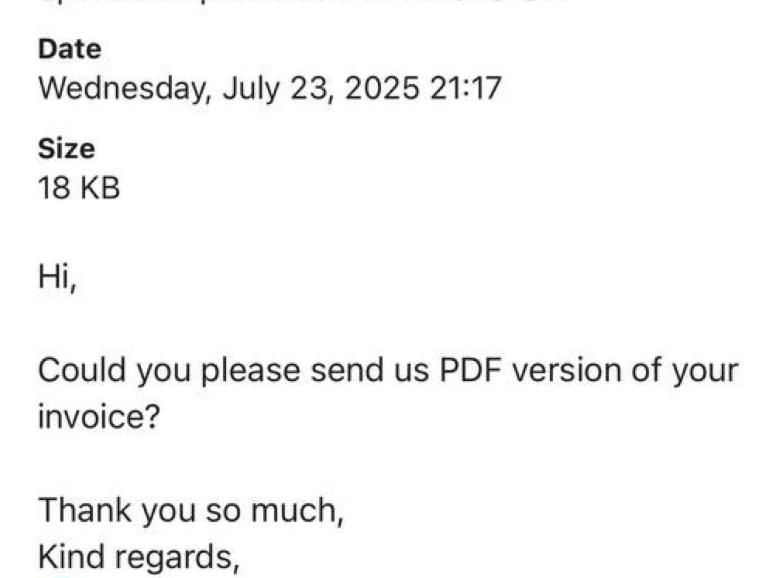
Task: Click the time 21:17
Action: (x=465, y=88)
